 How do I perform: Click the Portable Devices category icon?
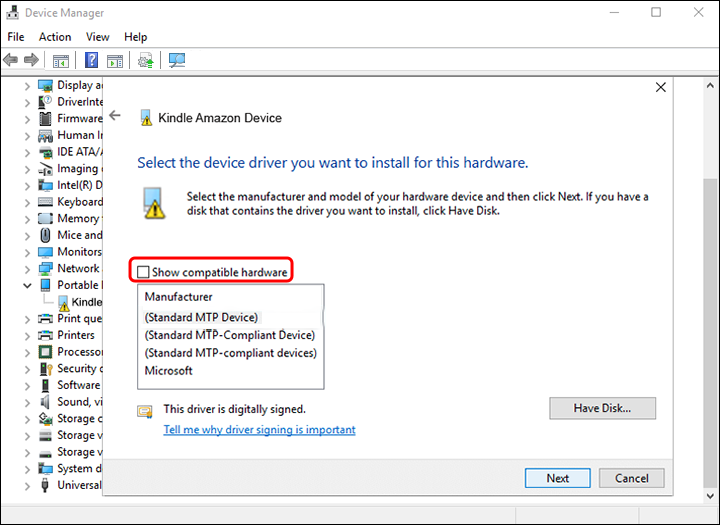pos(45,285)
